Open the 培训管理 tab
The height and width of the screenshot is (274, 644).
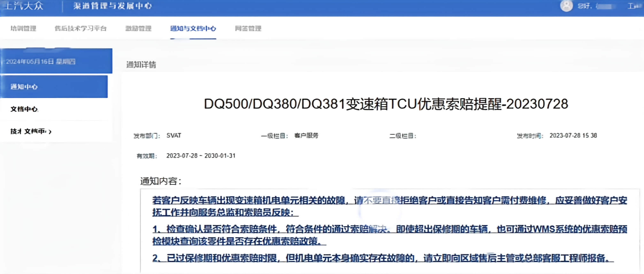[x=23, y=28]
